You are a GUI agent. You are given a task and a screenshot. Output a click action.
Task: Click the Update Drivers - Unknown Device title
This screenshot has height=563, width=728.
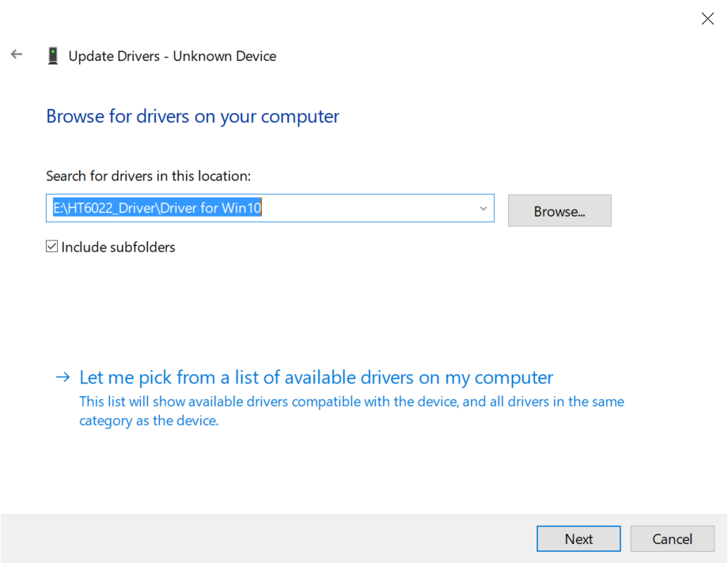[x=172, y=56]
